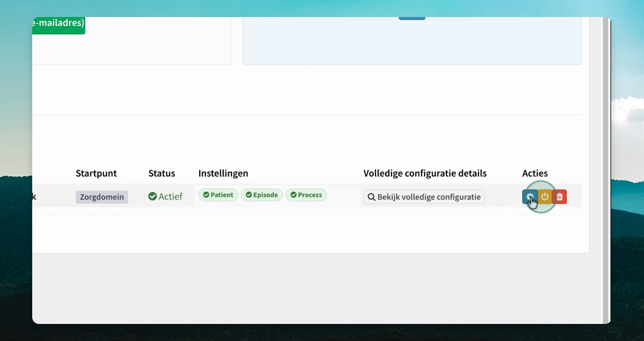Click the Actief status label

pos(165,197)
